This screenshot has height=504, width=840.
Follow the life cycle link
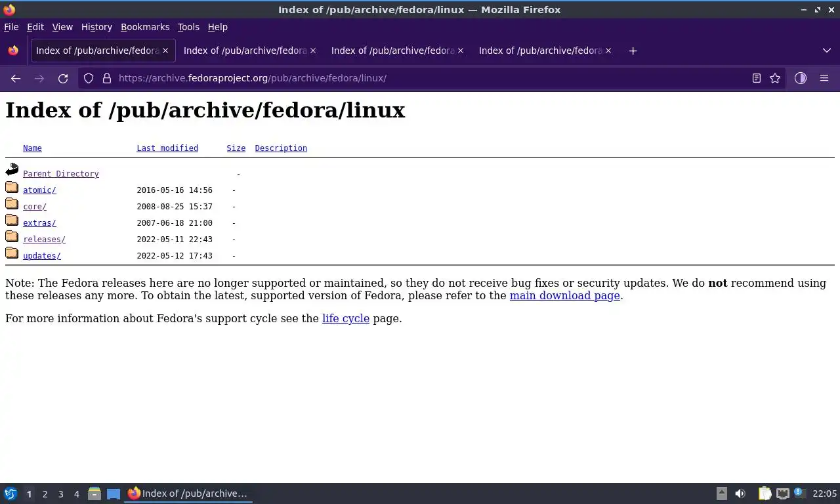[346, 318]
